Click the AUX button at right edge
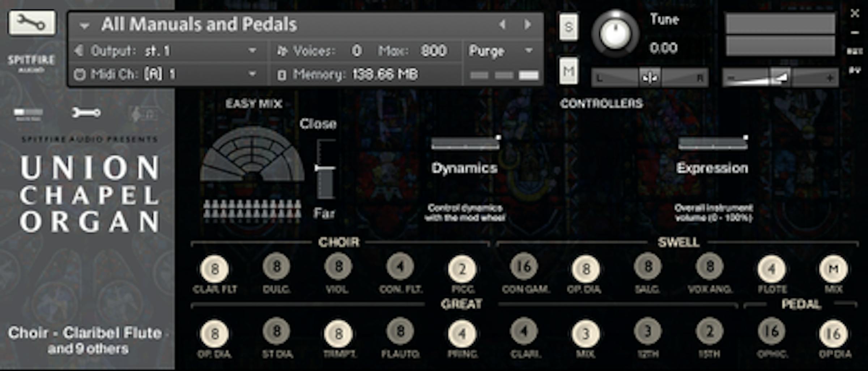The image size is (868, 371). click(855, 51)
